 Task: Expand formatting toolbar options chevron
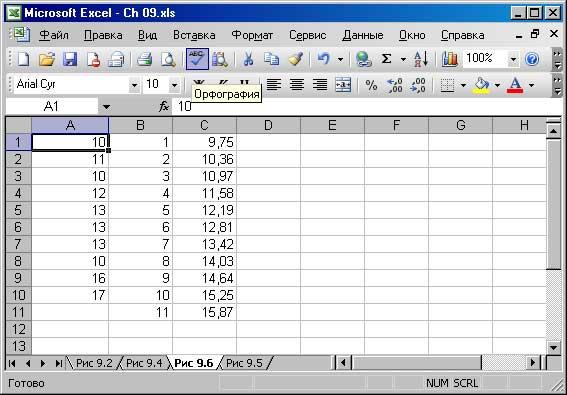coord(557,85)
